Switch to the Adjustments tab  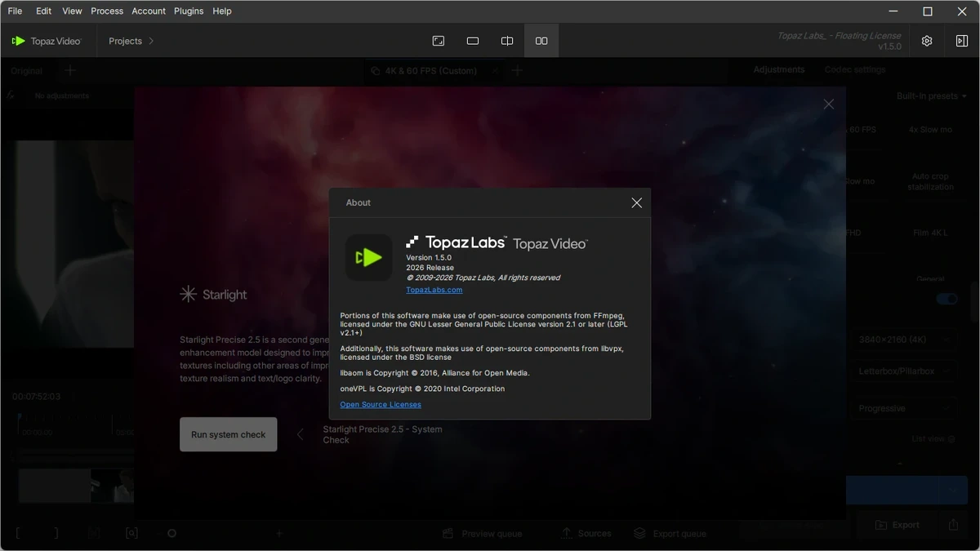click(779, 69)
